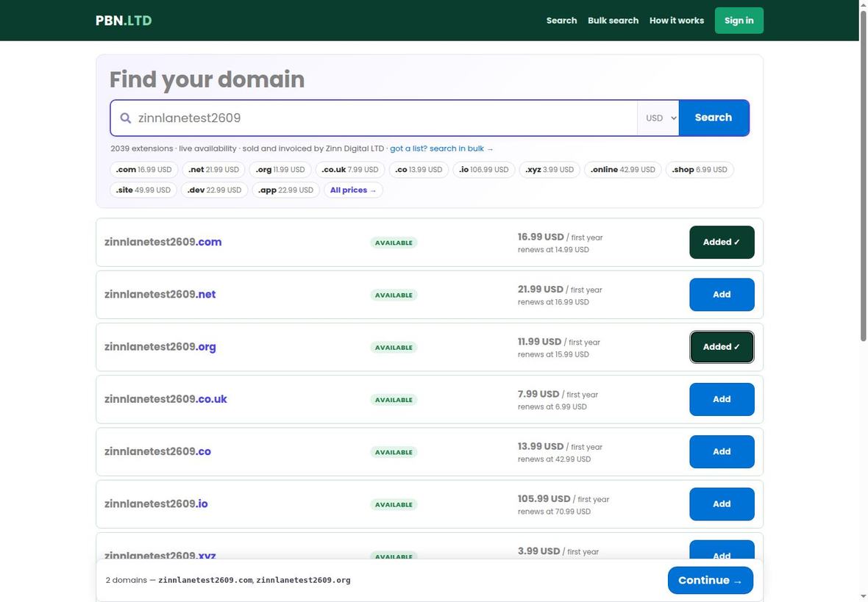The width and height of the screenshot is (868, 602).
Task: Click the PBN.LTD logo
Action: point(124,21)
